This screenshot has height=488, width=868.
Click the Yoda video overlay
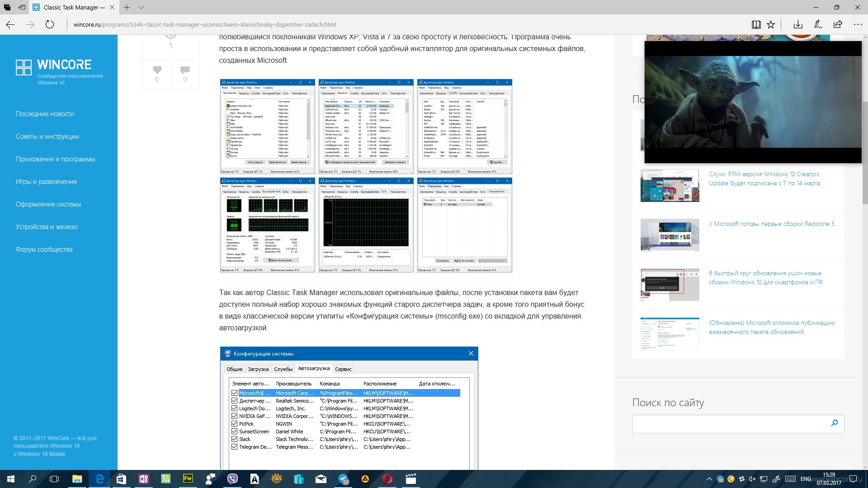pyautogui.click(x=753, y=102)
